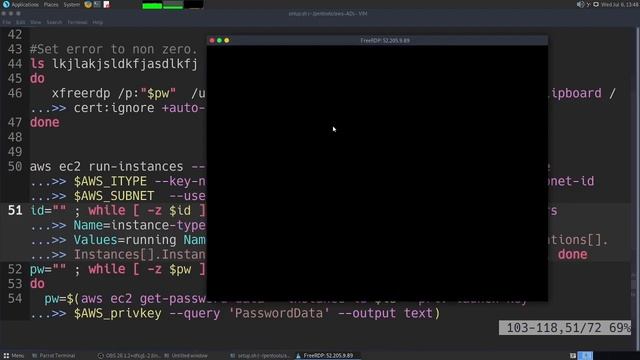640x360 pixels.
Task: Click '$AWS_ITYPE' variable in Vim
Action: 110,181
